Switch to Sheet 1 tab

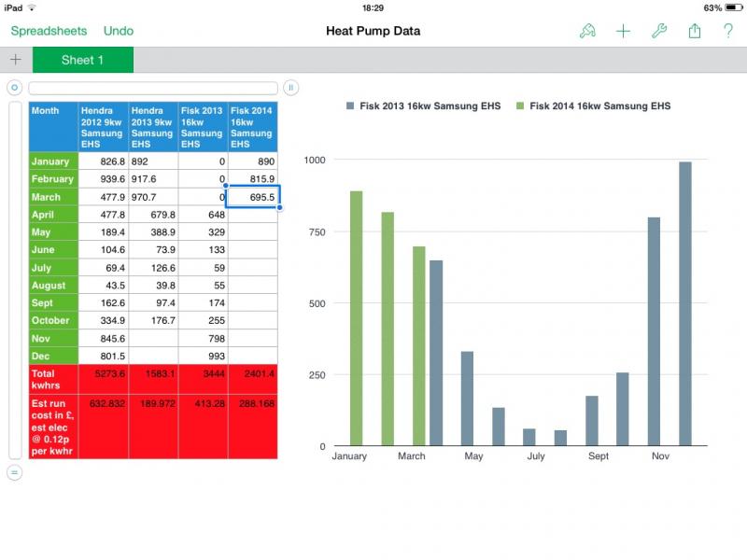pyautogui.click(x=82, y=60)
